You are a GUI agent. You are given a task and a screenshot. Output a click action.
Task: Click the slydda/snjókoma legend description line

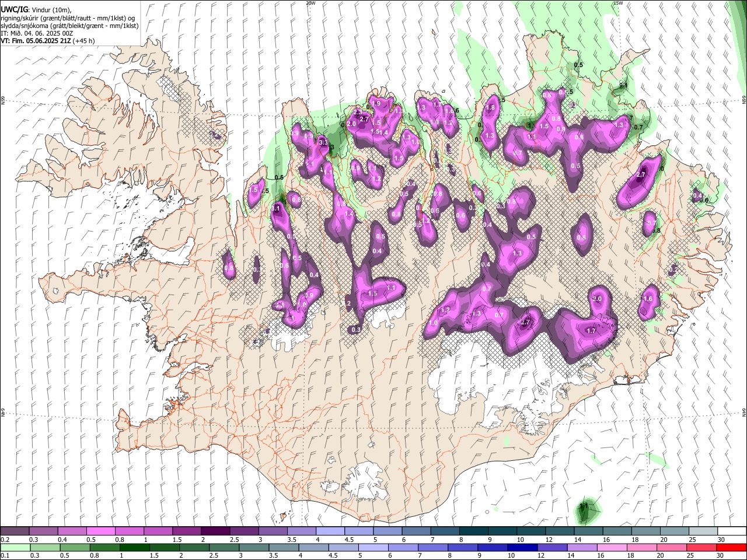point(69,26)
